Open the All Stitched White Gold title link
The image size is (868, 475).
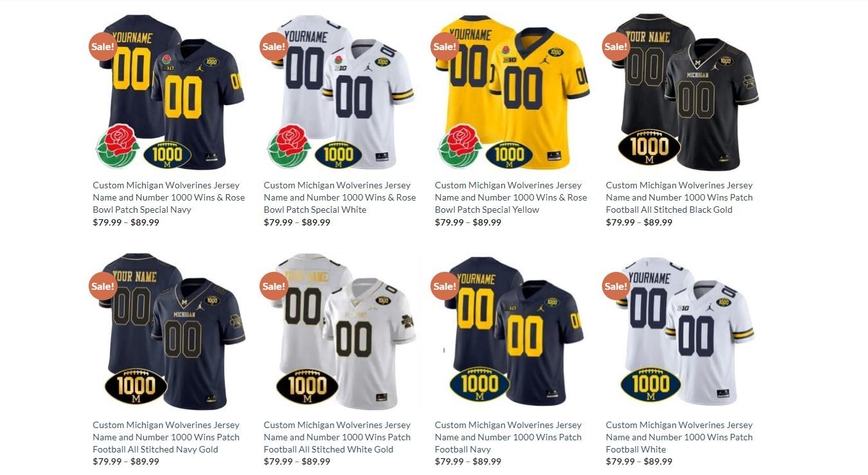pyautogui.click(x=337, y=437)
